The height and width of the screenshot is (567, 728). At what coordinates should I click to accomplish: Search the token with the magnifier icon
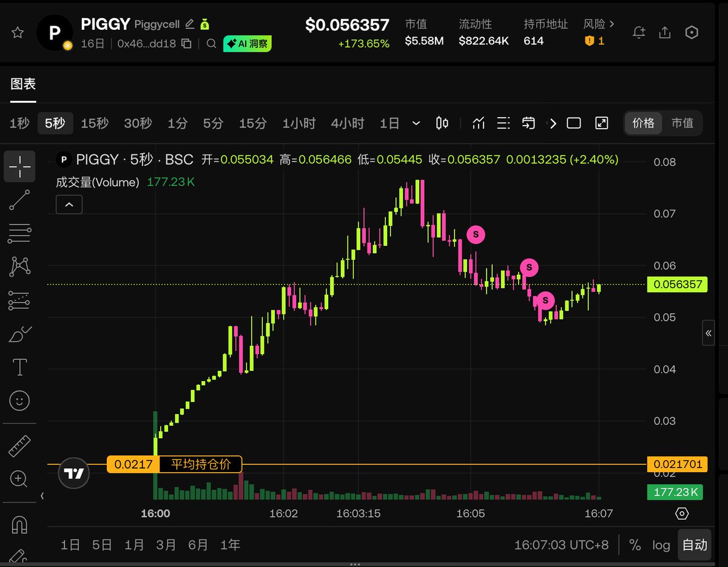211,44
